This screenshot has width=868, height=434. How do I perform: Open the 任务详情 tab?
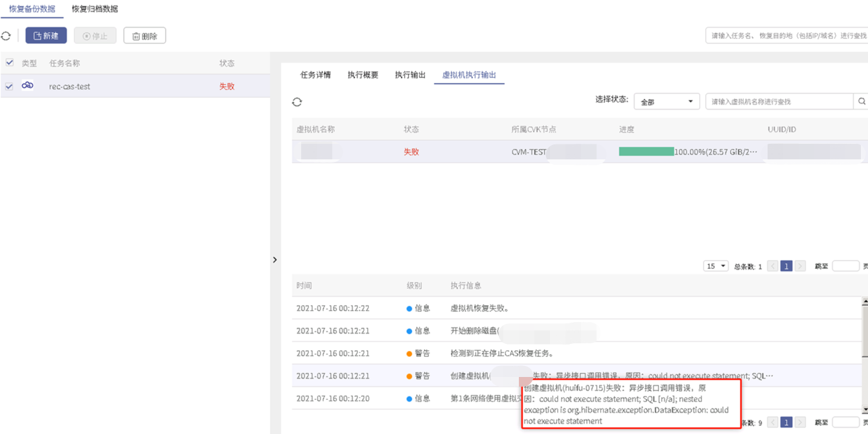(x=315, y=75)
